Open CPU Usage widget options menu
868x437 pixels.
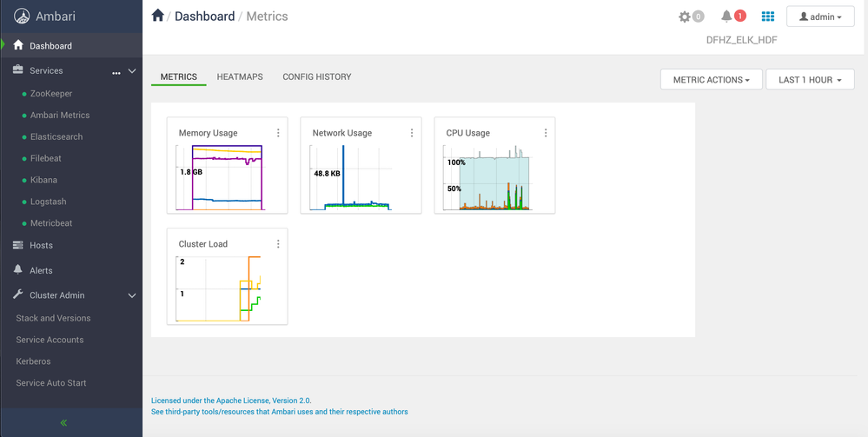pyautogui.click(x=546, y=133)
